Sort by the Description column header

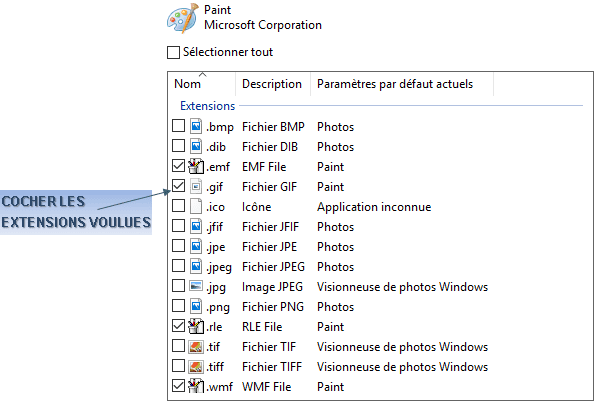point(272,84)
